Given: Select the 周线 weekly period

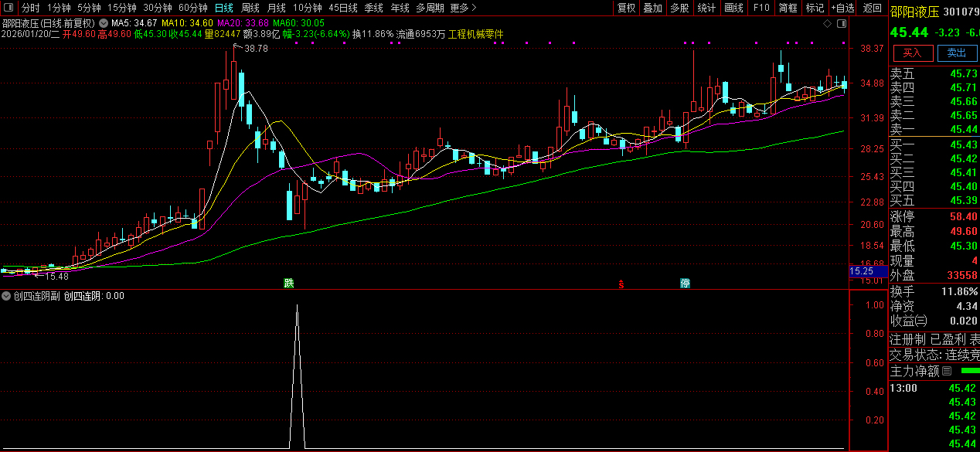Looking at the screenshot, I should (250, 8).
